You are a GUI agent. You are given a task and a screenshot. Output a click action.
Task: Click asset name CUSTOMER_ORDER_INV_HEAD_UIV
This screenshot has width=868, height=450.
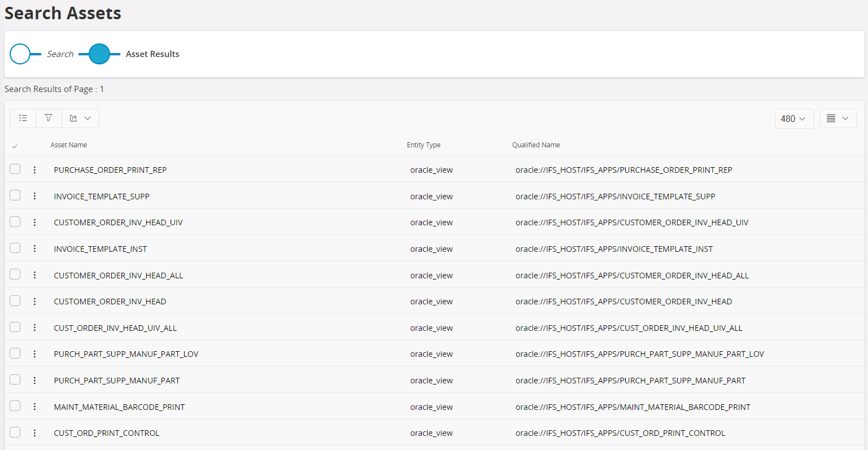(118, 222)
